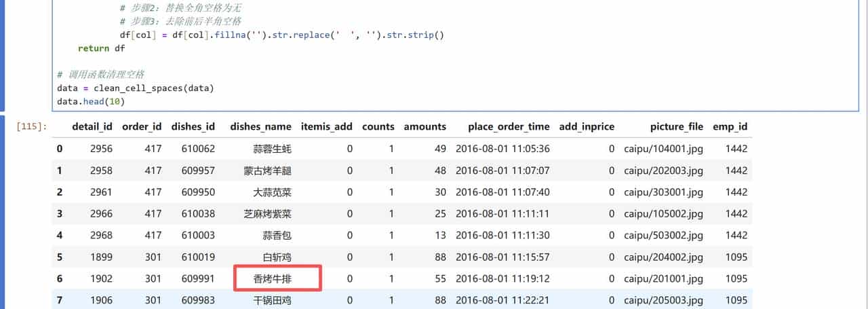Click timestamp 2016-08-01 11:05:36

point(502,149)
